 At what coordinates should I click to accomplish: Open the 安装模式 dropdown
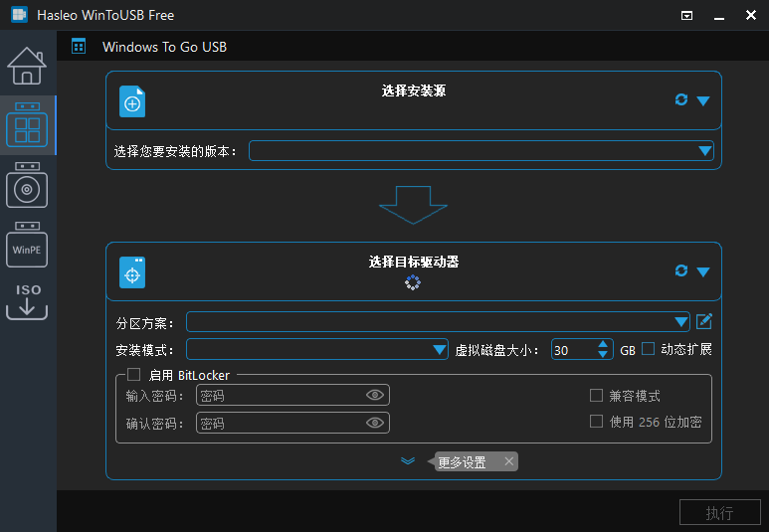point(440,350)
